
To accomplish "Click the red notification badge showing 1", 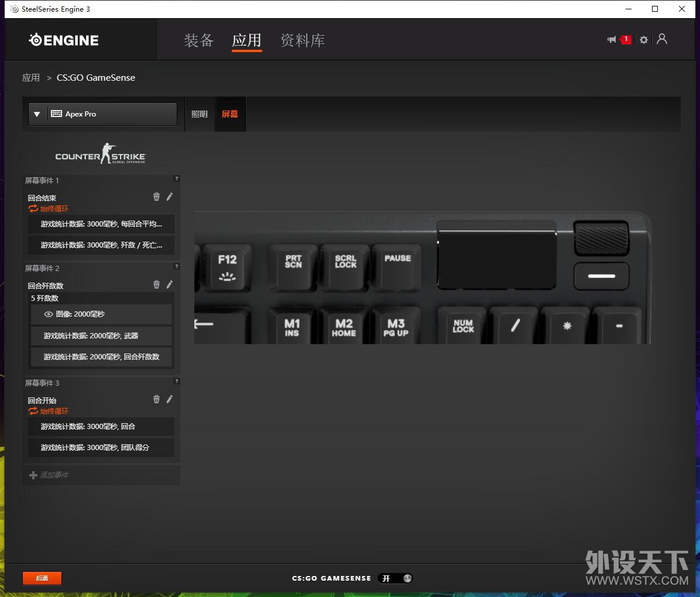I will pos(626,39).
